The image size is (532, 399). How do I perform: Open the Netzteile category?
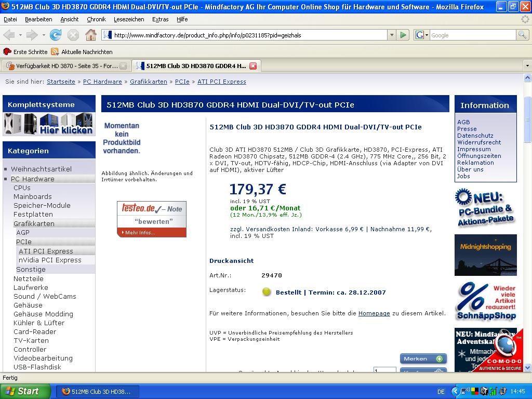tap(29, 278)
